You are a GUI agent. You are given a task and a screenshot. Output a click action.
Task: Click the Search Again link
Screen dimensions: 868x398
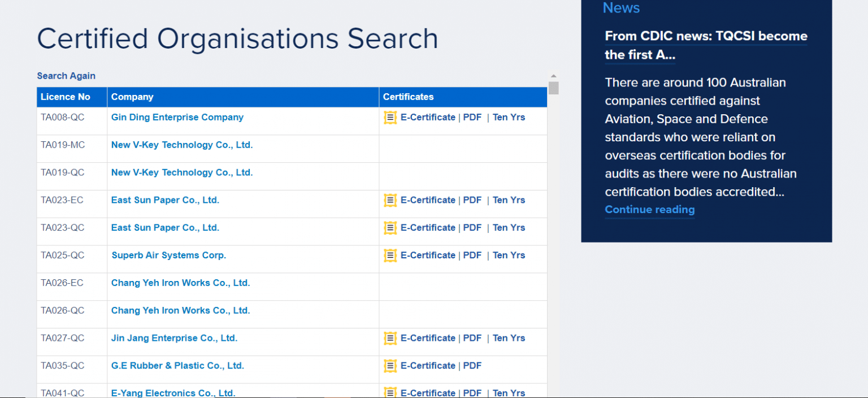click(66, 76)
